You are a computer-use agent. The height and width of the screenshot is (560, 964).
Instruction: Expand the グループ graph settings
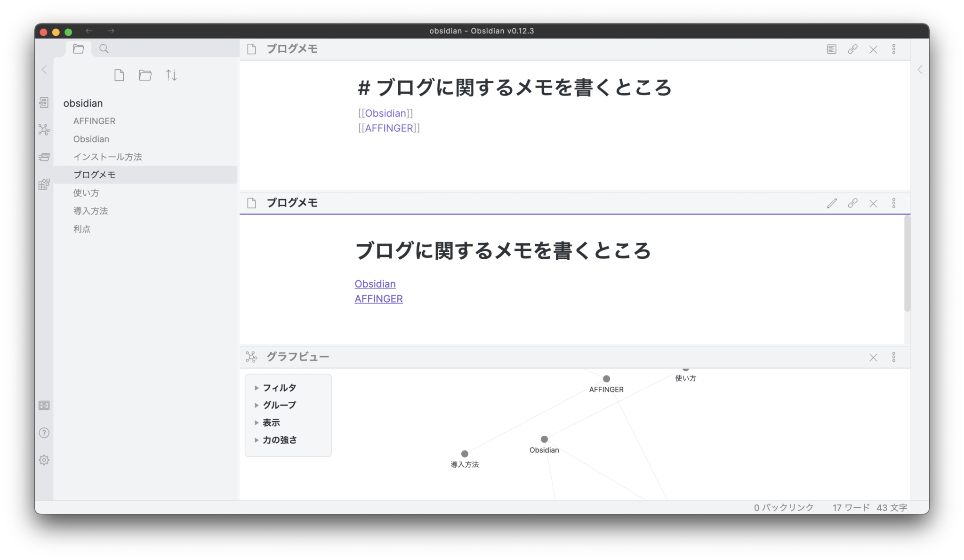pos(279,405)
